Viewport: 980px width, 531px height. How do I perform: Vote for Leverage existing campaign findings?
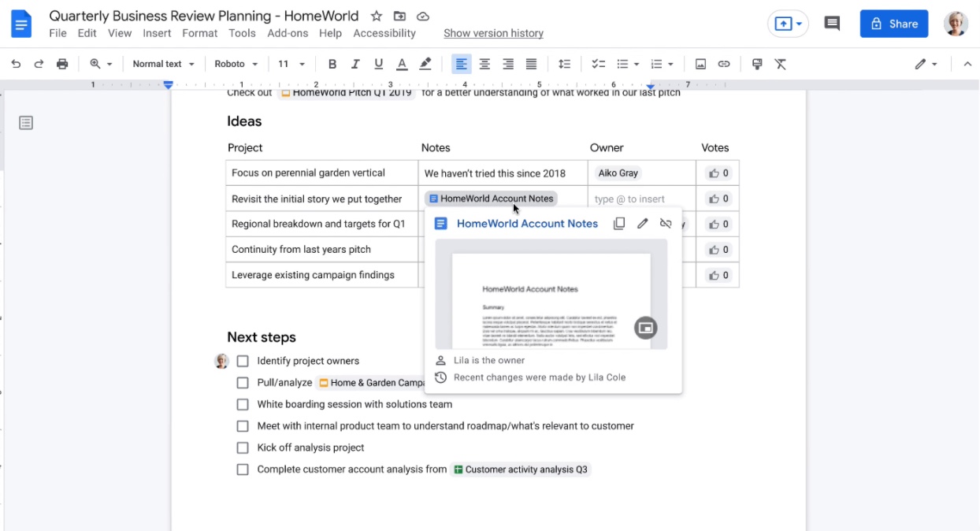(718, 275)
